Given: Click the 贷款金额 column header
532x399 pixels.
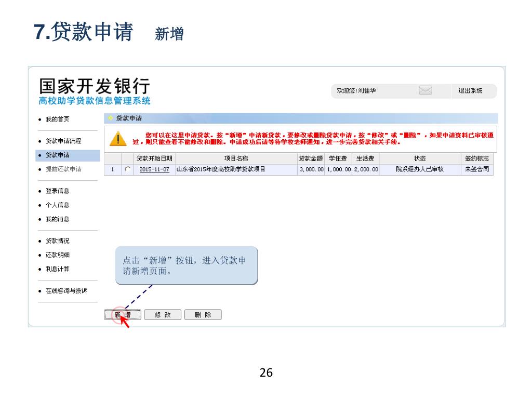Looking at the screenshot, I should [x=311, y=158].
